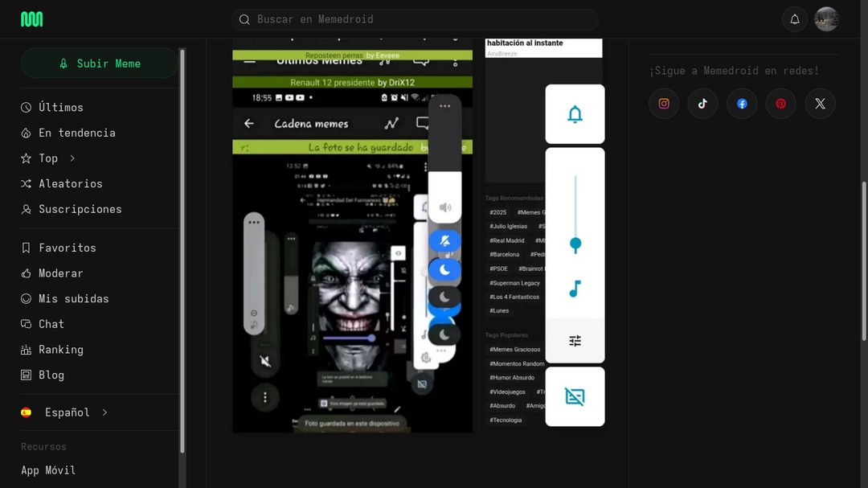Select the #Momentos Random tag
This screenshot has width=868, height=488.
[x=516, y=364]
